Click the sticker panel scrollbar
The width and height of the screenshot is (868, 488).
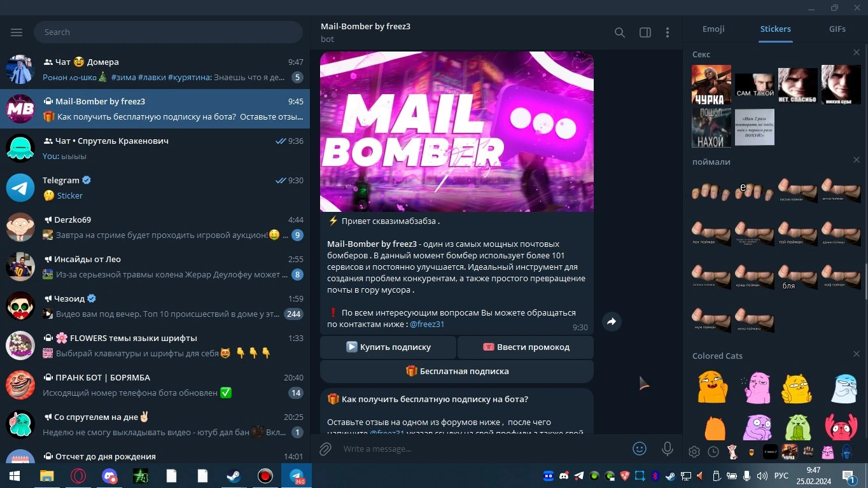pos(865,281)
